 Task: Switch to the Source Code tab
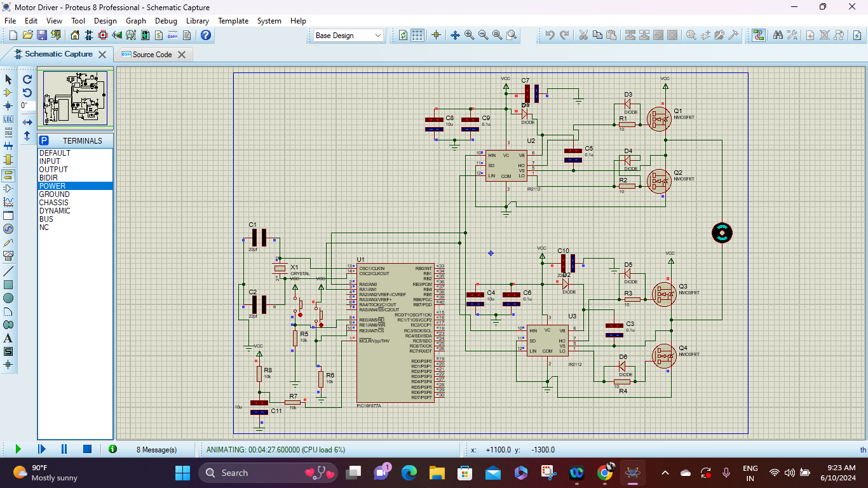click(x=152, y=55)
